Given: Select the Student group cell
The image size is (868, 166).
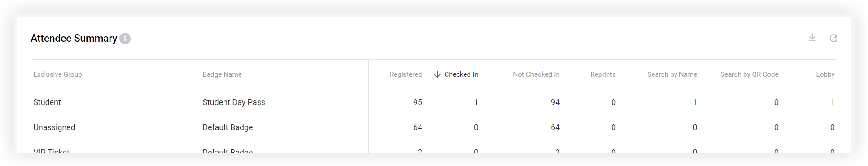Looking at the screenshot, I should [x=47, y=102].
